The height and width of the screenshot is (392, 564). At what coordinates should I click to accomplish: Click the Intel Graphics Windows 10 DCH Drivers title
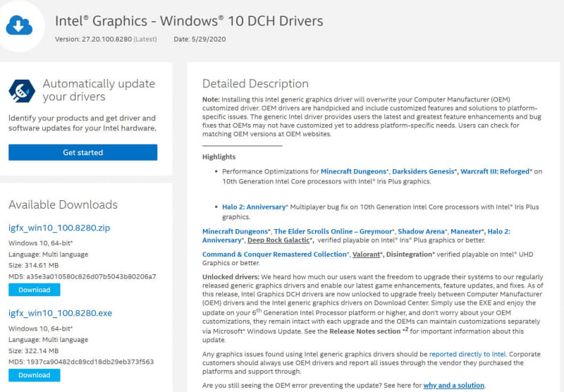pos(189,21)
